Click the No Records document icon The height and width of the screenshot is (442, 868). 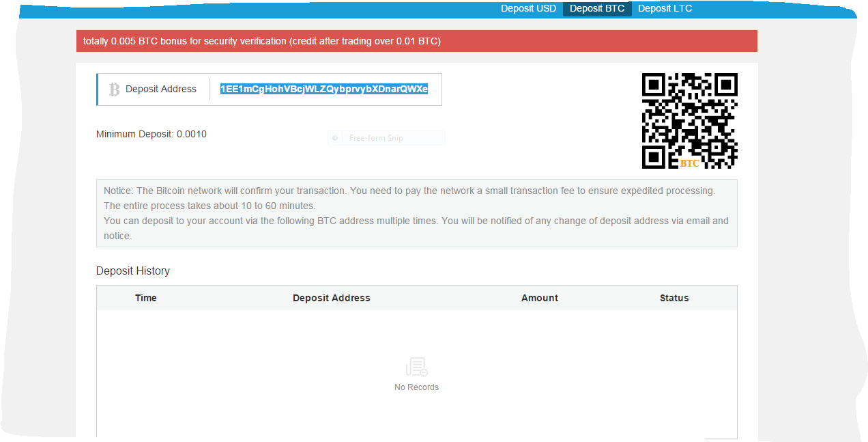click(417, 368)
